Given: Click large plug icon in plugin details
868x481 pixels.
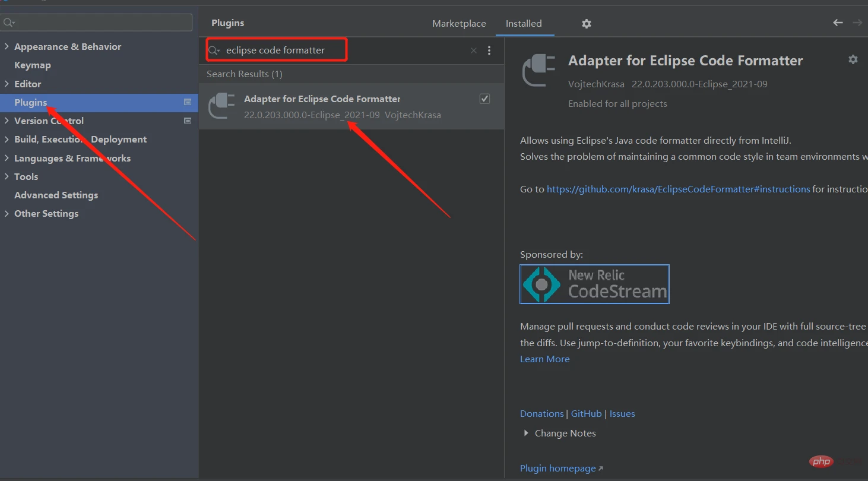Looking at the screenshot, I should pyautogui.click(x=538, y=70).
